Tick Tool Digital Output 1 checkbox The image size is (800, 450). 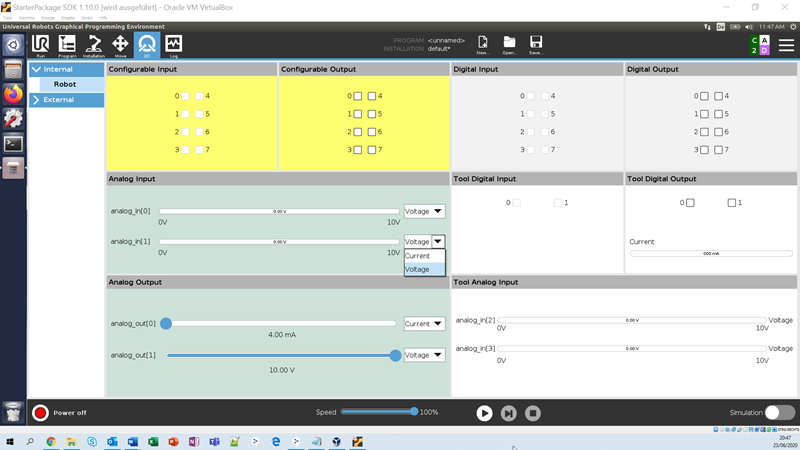(x=732, y=203)
